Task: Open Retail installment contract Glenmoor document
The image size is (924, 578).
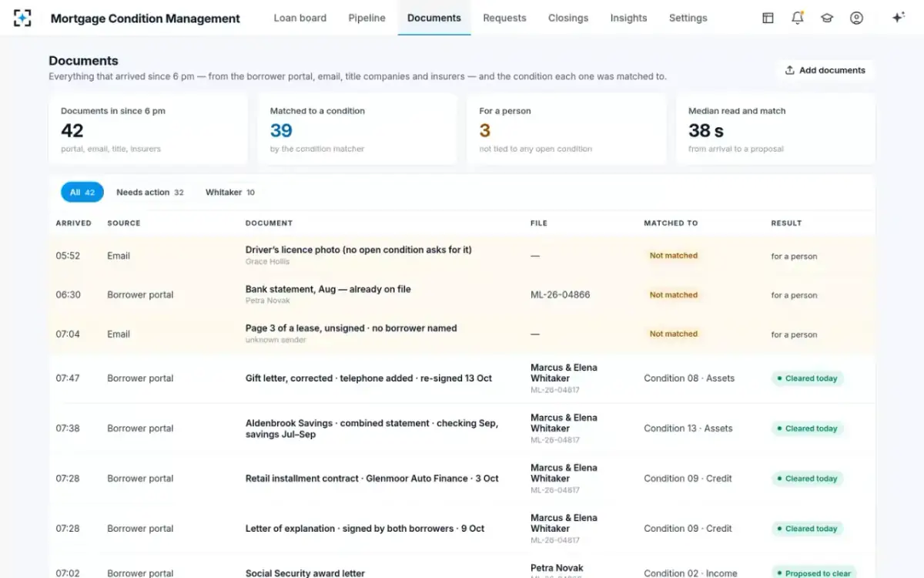Action: pos(372,479)
